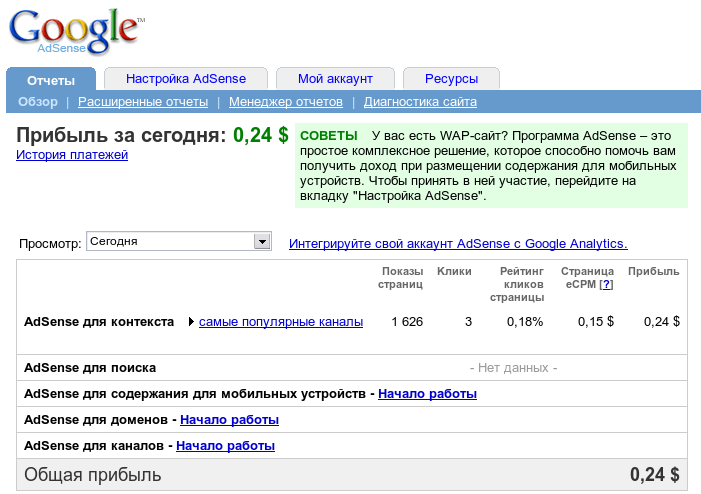Open the Мой аккаунт tab
Screen dimensions: 701x494
click(335, 79)
